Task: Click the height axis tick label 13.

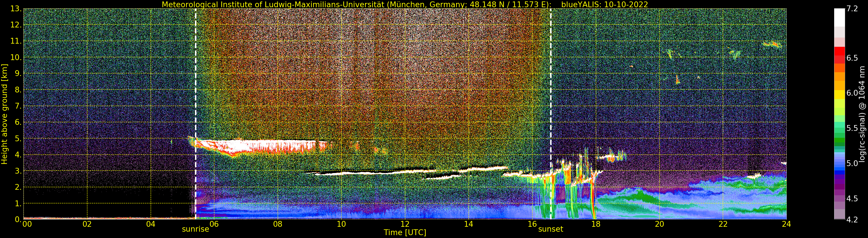Action: 16,9
